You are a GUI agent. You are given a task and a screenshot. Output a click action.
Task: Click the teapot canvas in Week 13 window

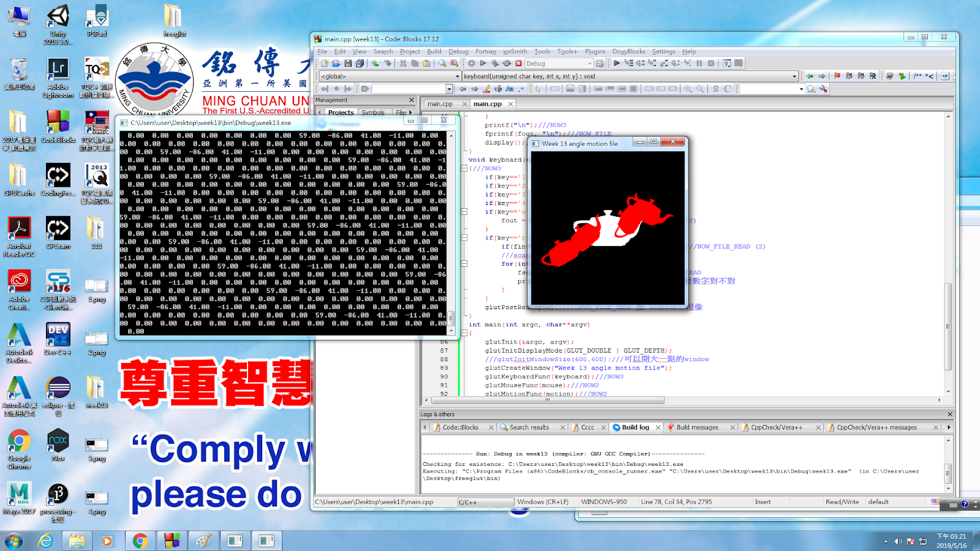coord(608,228)
